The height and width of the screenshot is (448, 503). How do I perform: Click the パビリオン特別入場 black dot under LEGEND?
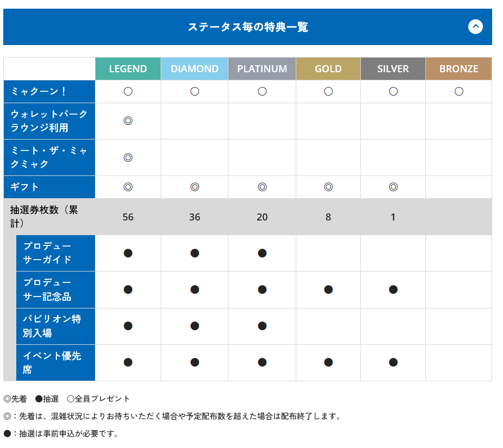click(x=128, y=326)
